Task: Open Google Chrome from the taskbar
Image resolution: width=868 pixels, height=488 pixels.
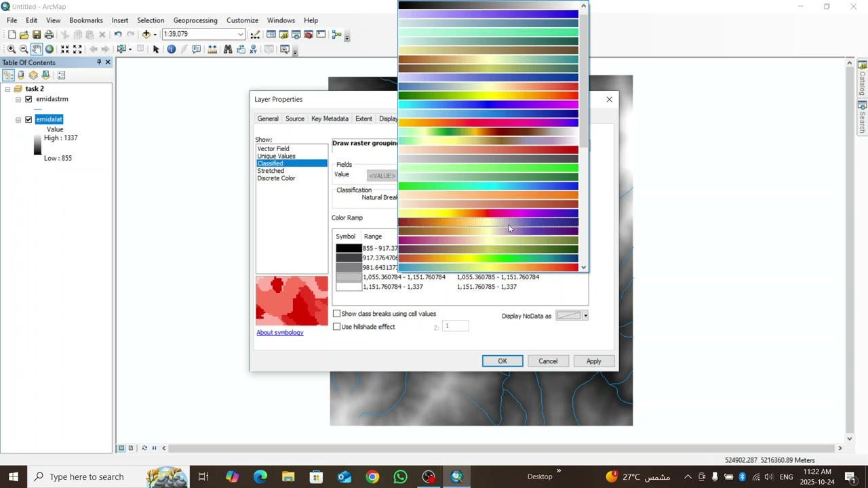Action: [372, 476]
